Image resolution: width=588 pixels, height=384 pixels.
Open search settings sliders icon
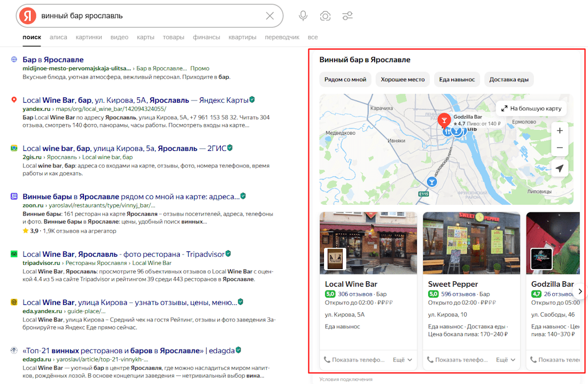pyautogui.click(x=347, y=16)
